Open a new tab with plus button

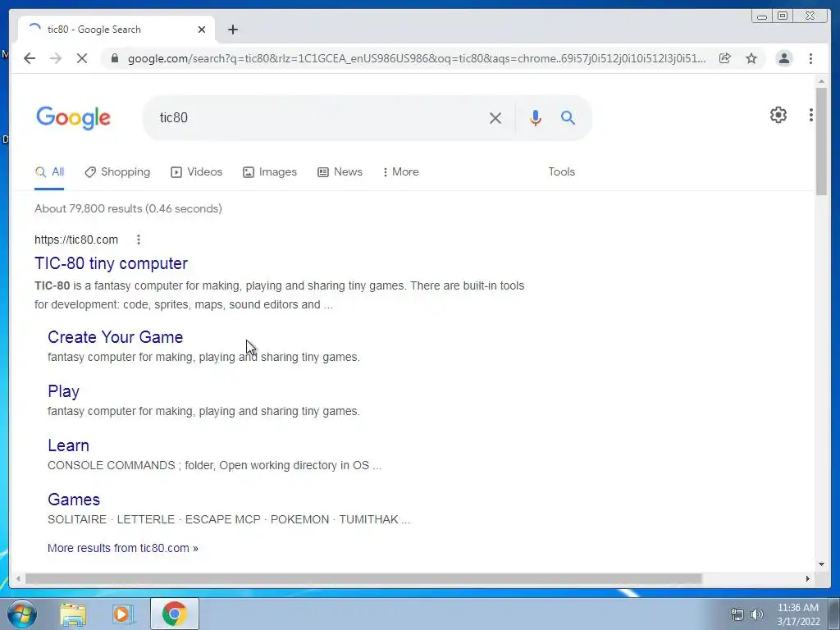point(232,30)
